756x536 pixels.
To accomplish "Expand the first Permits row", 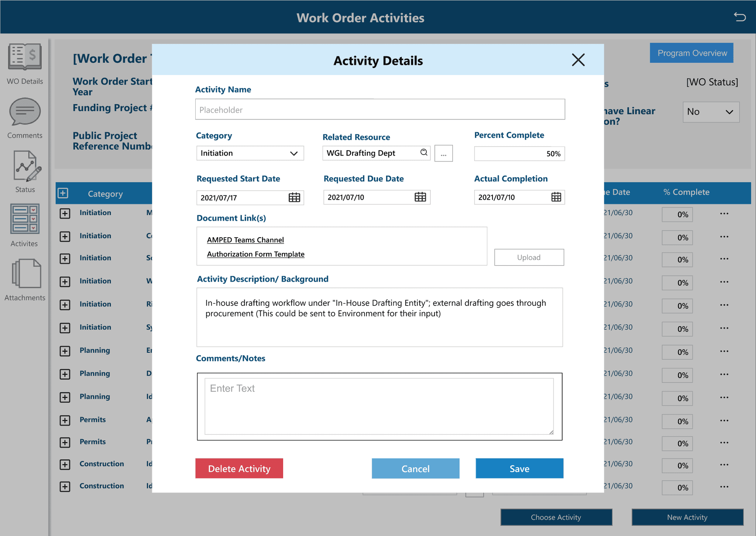I will click(65, 420).
